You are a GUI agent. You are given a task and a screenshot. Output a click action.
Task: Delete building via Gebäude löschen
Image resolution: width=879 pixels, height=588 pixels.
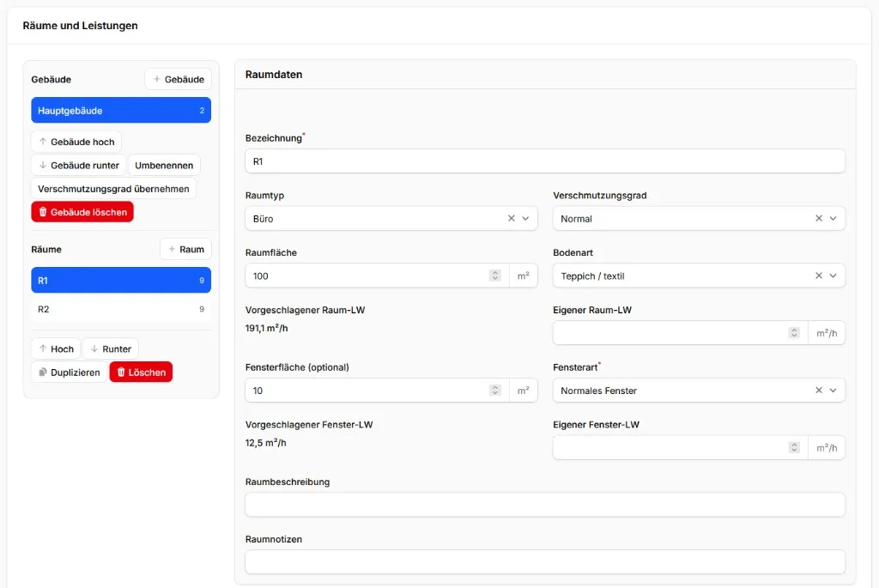tap(82, 212)
